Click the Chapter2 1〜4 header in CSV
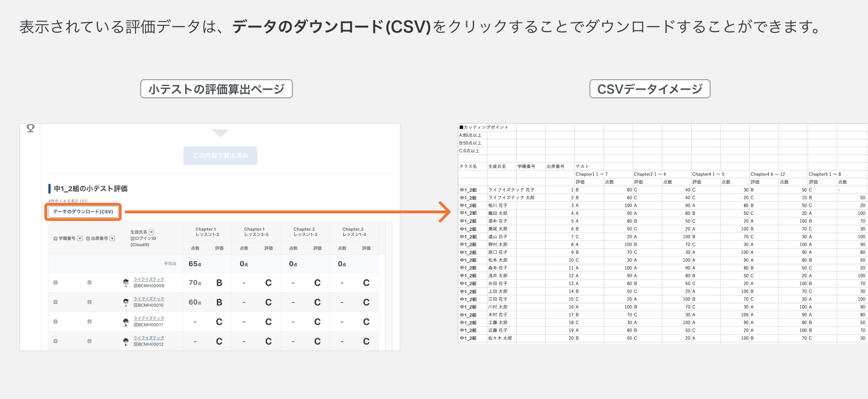 [650, 174]
